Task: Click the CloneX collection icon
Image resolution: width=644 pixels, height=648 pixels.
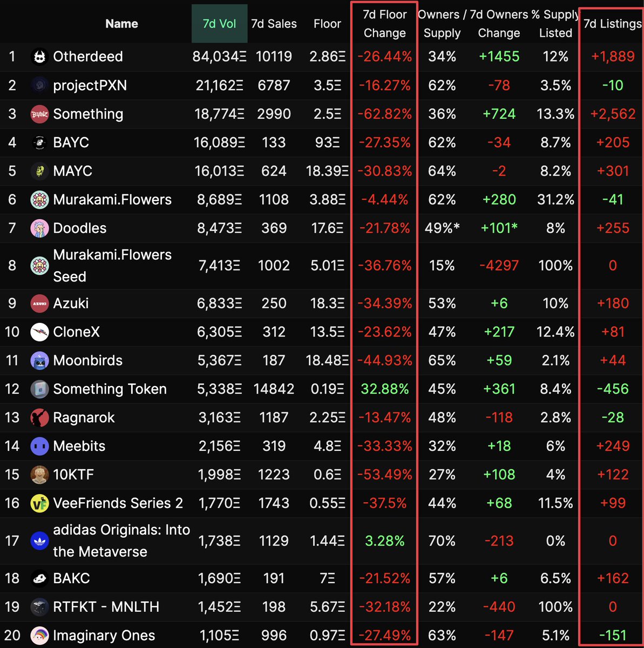Action: tap(39, 332)
